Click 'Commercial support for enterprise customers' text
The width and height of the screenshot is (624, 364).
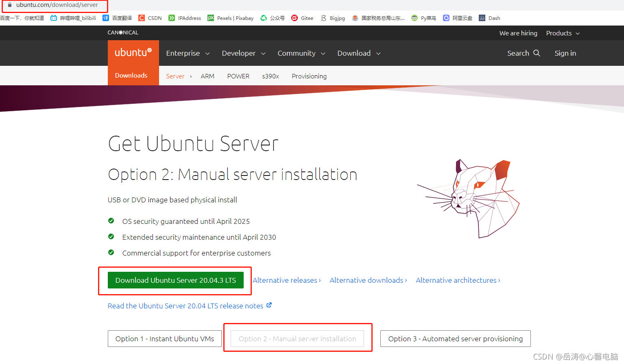point(196,253)
